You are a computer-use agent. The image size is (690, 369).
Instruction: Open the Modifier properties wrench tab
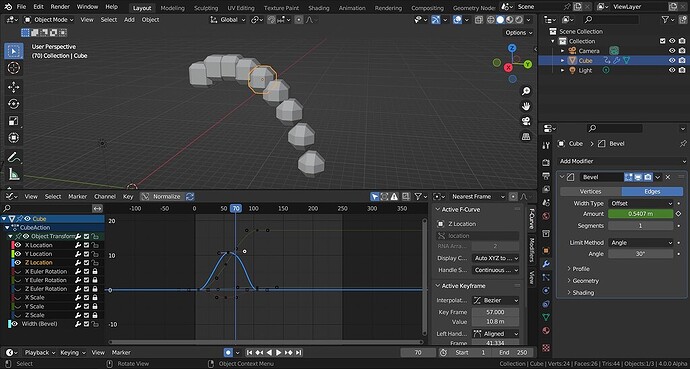point(546,264)
